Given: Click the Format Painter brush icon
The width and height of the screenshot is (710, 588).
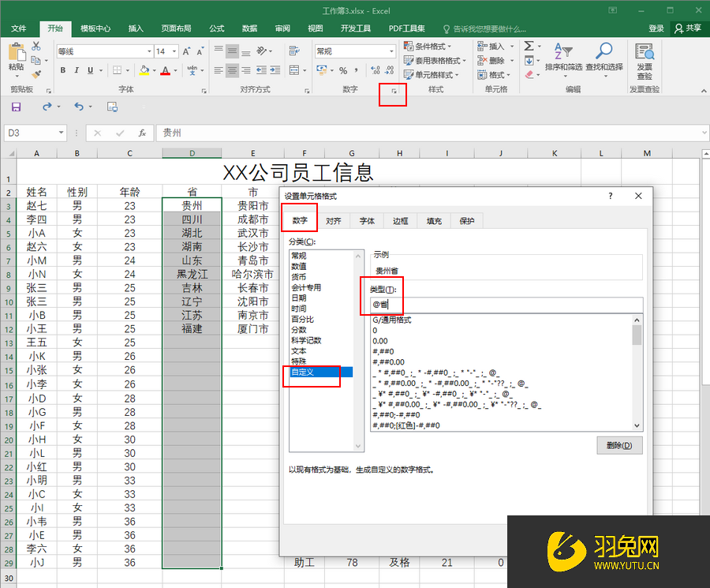Looking at the screenshot, I should tap(36, 74).
